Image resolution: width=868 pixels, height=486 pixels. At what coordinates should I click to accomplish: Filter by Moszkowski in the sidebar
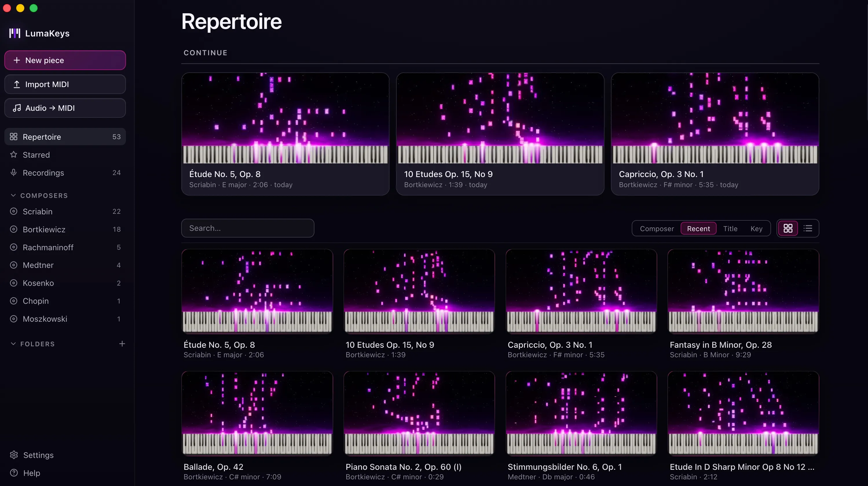[65, 319]
